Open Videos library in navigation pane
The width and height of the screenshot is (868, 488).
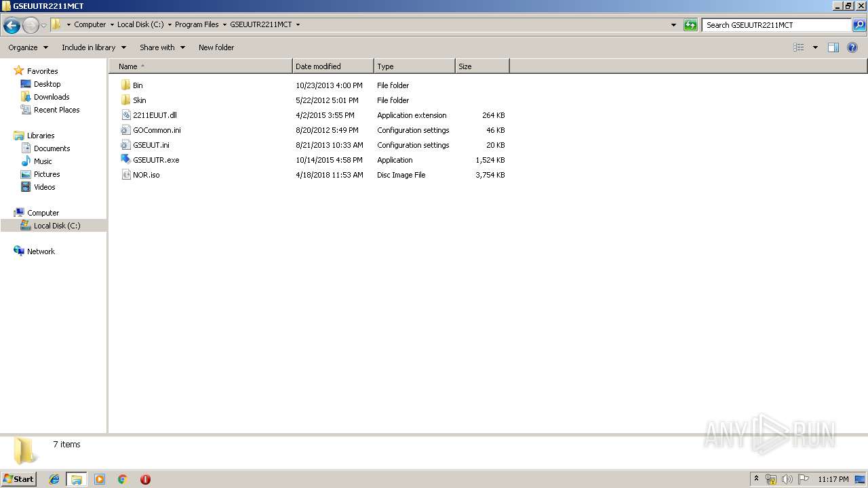44,187
